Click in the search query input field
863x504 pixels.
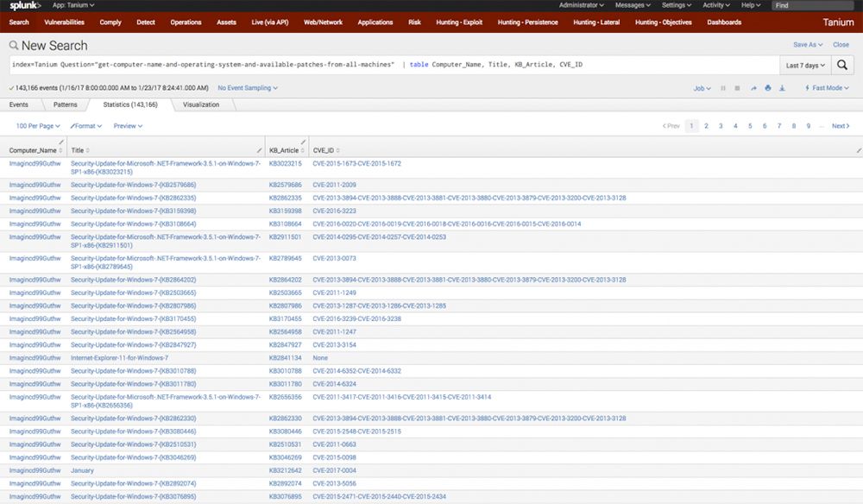[x=394, y=65]
